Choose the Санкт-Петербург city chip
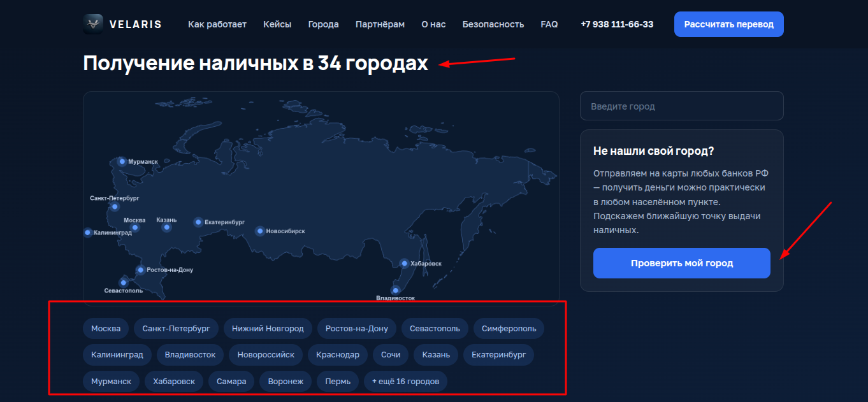This screenshot has width=868, height=402. coord(177,329)
